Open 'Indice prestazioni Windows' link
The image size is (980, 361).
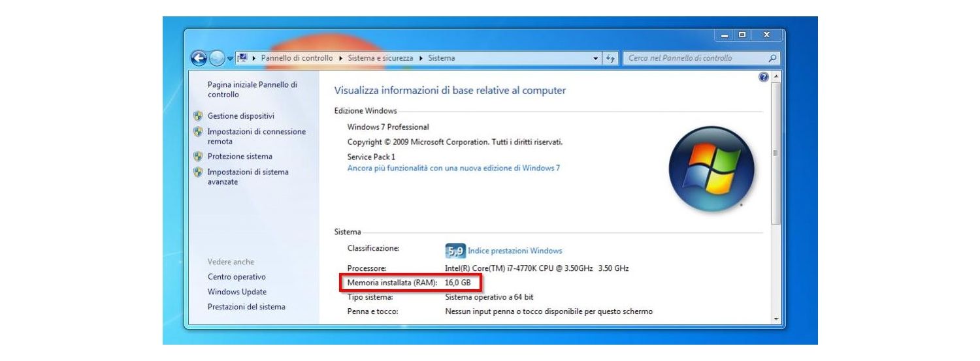515,251
